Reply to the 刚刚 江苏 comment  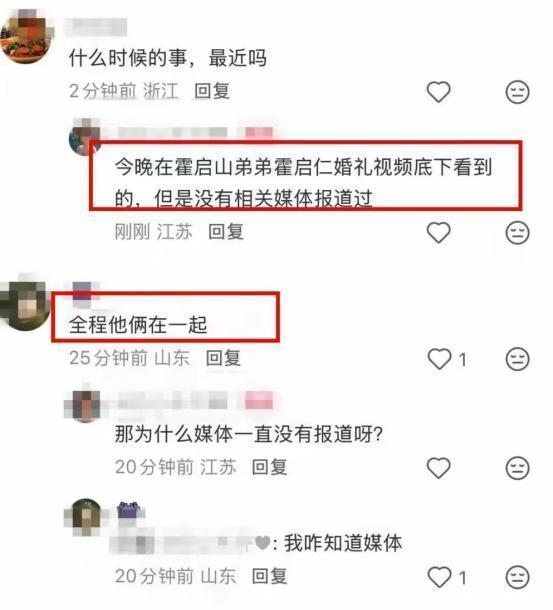(x=226, y=232)
